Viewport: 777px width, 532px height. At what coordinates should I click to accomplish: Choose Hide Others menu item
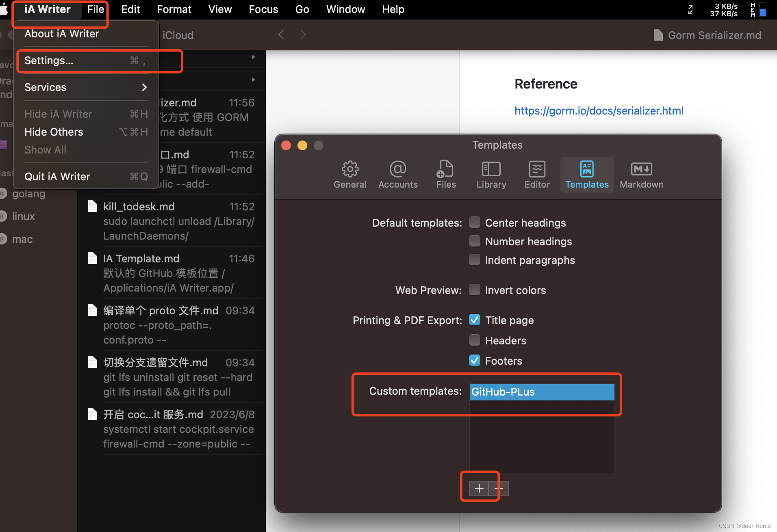coord(86,132)
